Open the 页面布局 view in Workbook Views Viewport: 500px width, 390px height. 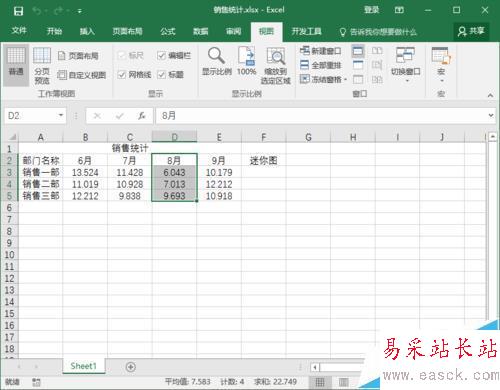click(x=79, y=56)
